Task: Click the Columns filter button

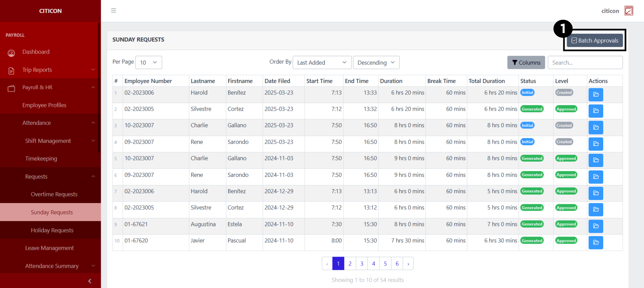Action: tap(526, 62)
